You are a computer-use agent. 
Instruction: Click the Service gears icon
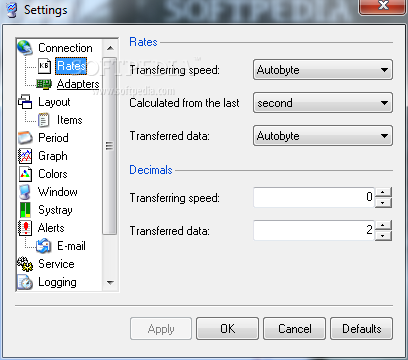(x=25, y=264)
